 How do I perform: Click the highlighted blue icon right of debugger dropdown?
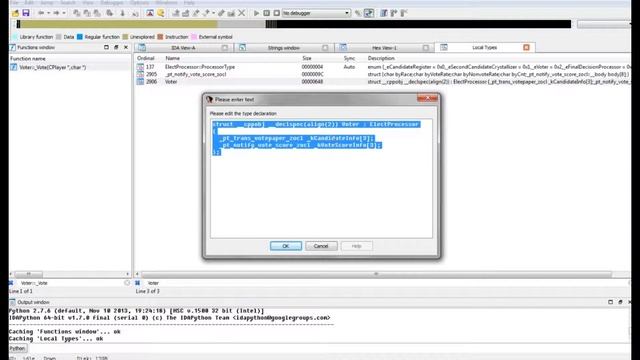click(x=369, y=13)
